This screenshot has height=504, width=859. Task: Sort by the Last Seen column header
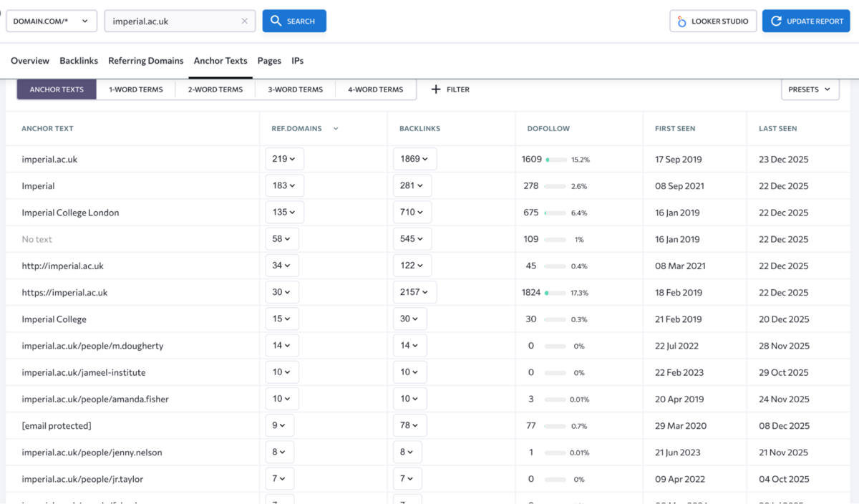click(x=777, y=129)
